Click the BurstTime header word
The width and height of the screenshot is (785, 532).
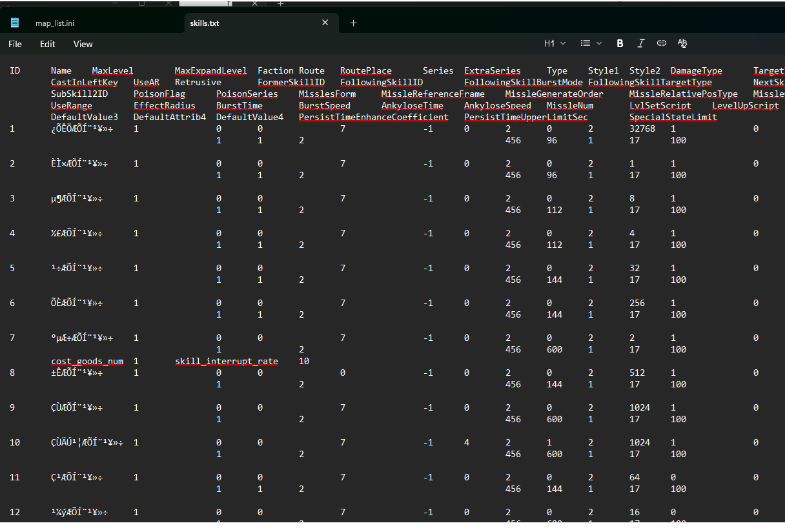[x=240, y=105]
